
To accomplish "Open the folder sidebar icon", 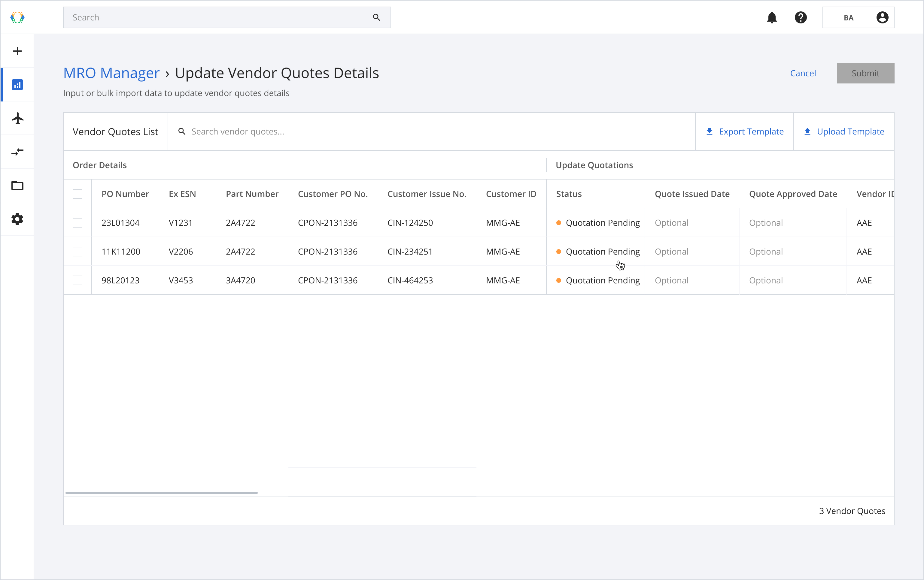I will tap(17, 186).
